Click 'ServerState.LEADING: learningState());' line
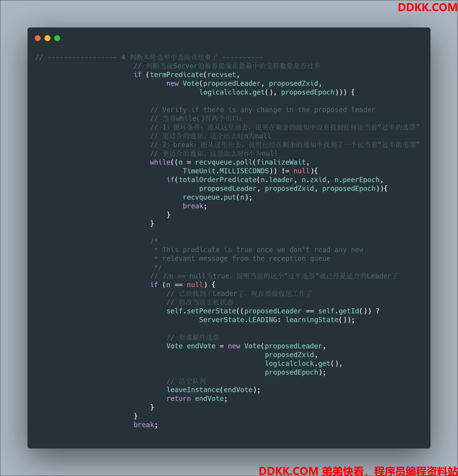The height and width of the screenshot is (476, 458). 277,320
